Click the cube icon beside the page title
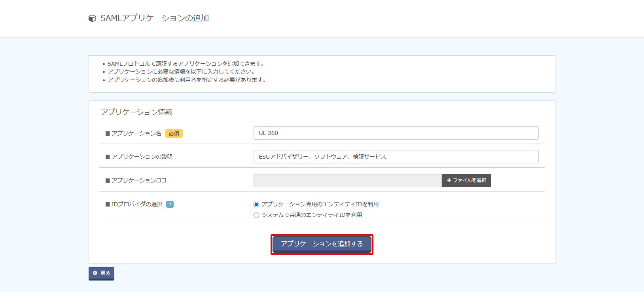The height and width of the screenshot is (292, 644). point(92,19)
